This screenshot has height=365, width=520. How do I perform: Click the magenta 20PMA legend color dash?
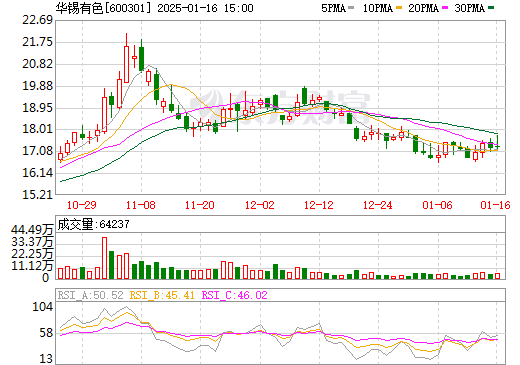[x=445, y=7]
